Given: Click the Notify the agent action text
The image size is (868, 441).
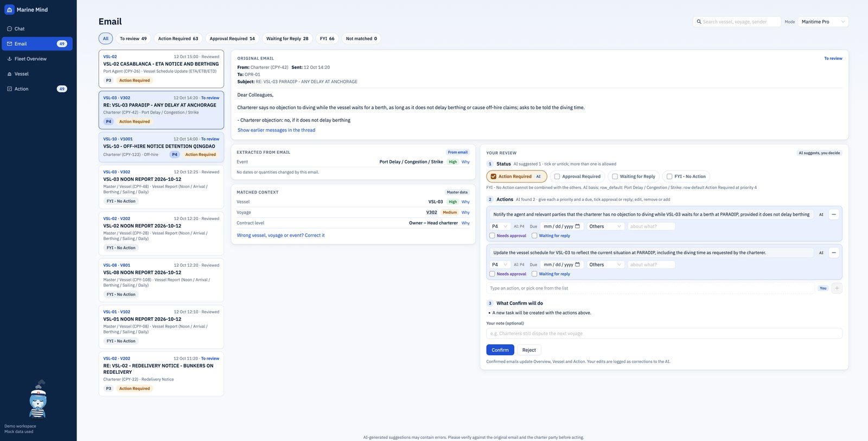Looking at the screenshot, I should [651, 215].
